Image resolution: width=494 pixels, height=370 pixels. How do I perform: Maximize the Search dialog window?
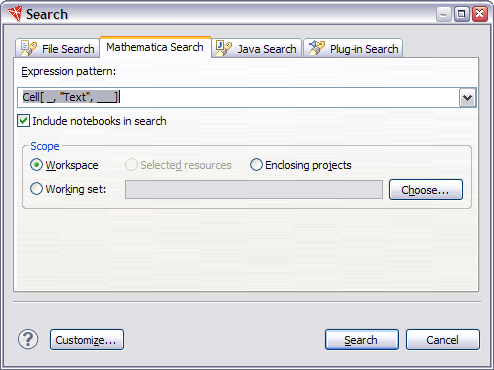462,14
